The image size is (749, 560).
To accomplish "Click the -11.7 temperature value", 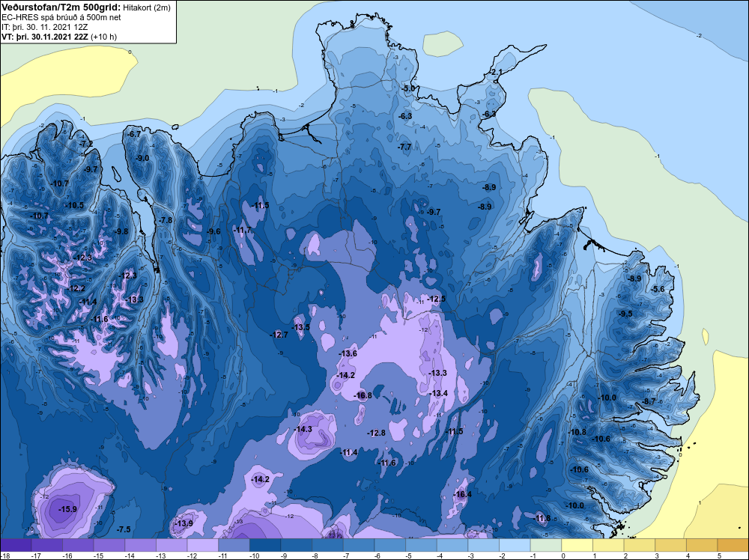I will [243, 230].
